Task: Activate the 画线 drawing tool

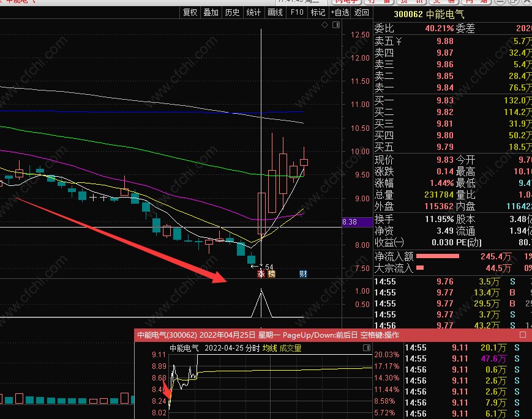Action: tap(275, 13)
